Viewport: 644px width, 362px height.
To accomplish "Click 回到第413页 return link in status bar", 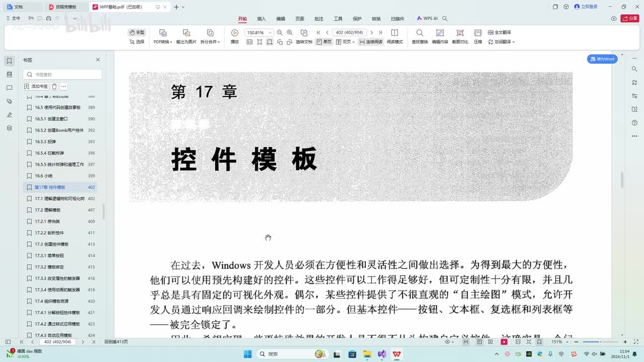I will (116, 342).
